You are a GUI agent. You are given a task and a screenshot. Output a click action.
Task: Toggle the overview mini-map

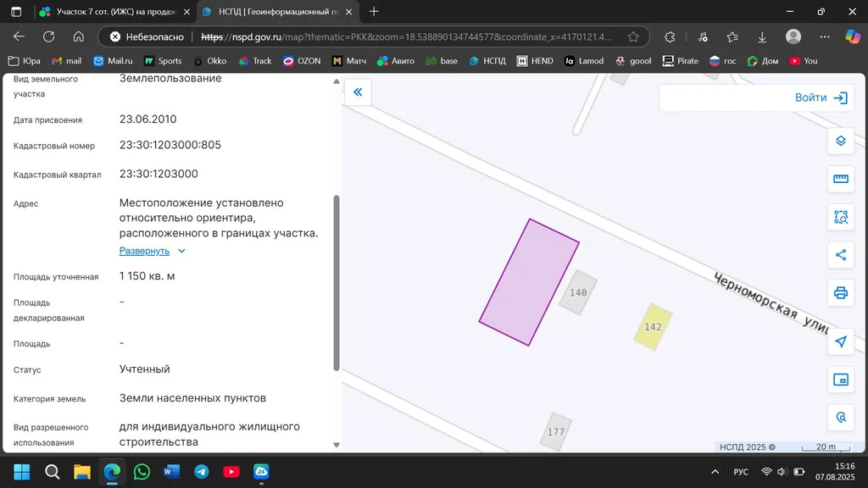click(x=841, y=380)
